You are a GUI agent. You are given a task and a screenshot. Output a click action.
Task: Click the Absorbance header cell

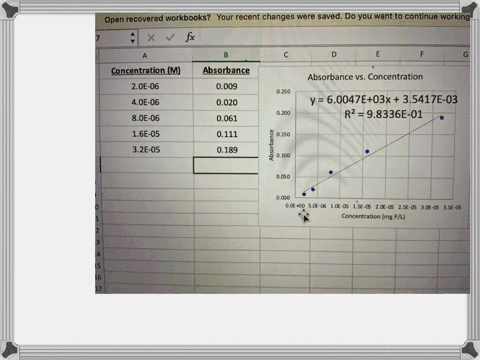(226, 70)
